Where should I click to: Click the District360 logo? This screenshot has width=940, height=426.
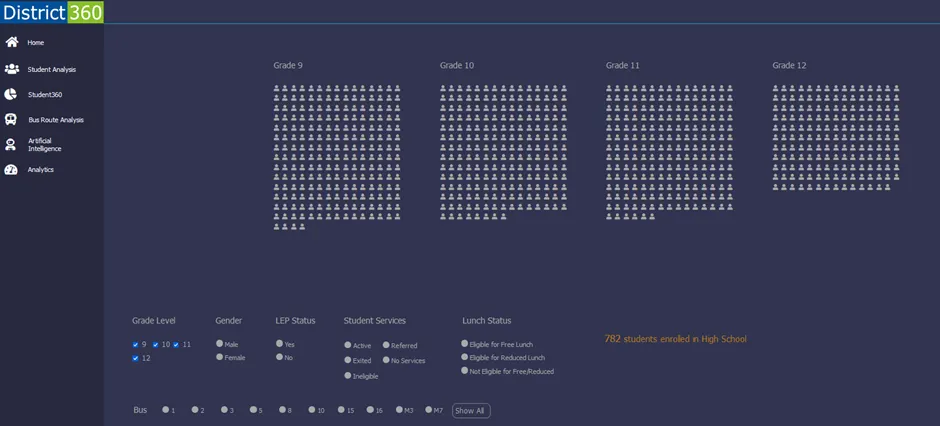pyautogui.click(x=52, y=12)
